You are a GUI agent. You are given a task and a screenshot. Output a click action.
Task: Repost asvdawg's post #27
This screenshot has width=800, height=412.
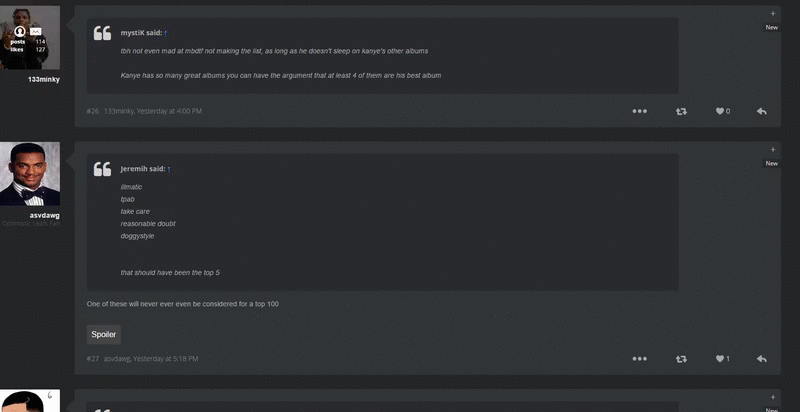(681, 359)
